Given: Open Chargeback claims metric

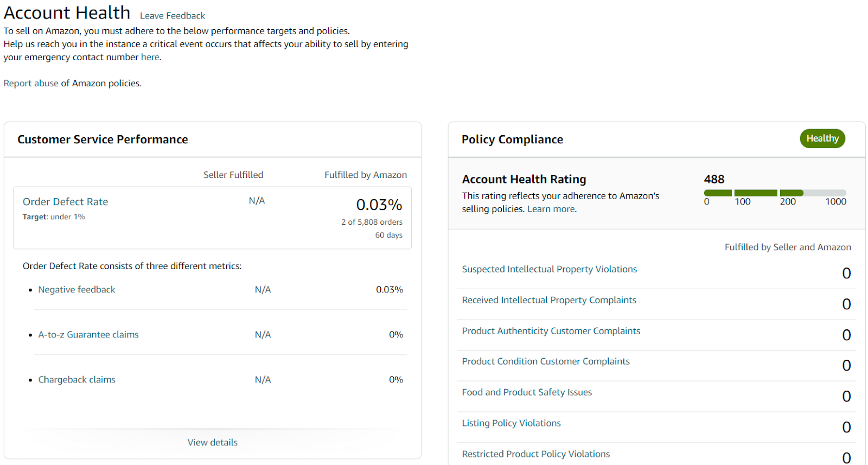Looking at the screenshot, I should 76,379.
